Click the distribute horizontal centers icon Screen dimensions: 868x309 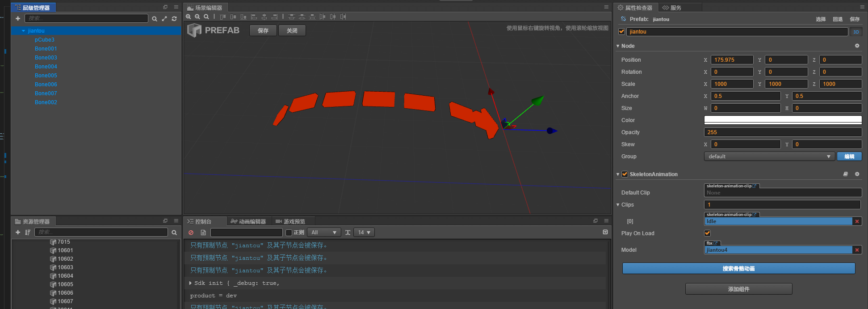click(x=332, y=17)
